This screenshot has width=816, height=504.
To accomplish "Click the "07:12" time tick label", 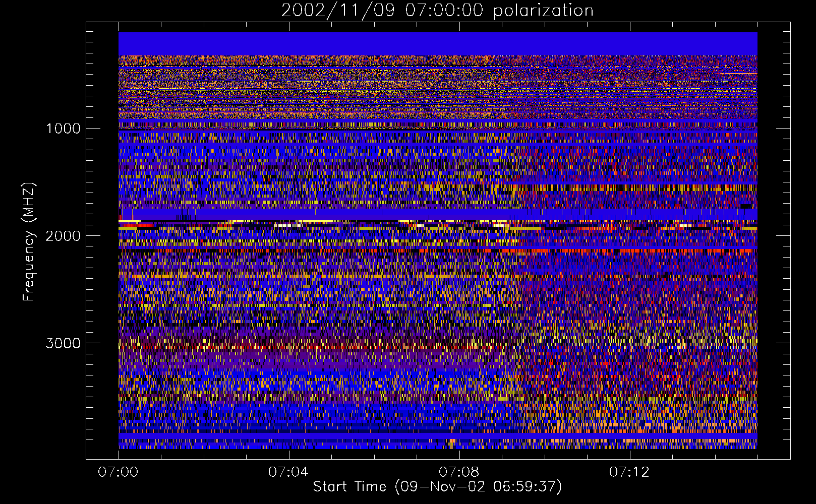I will coord(629,472).
